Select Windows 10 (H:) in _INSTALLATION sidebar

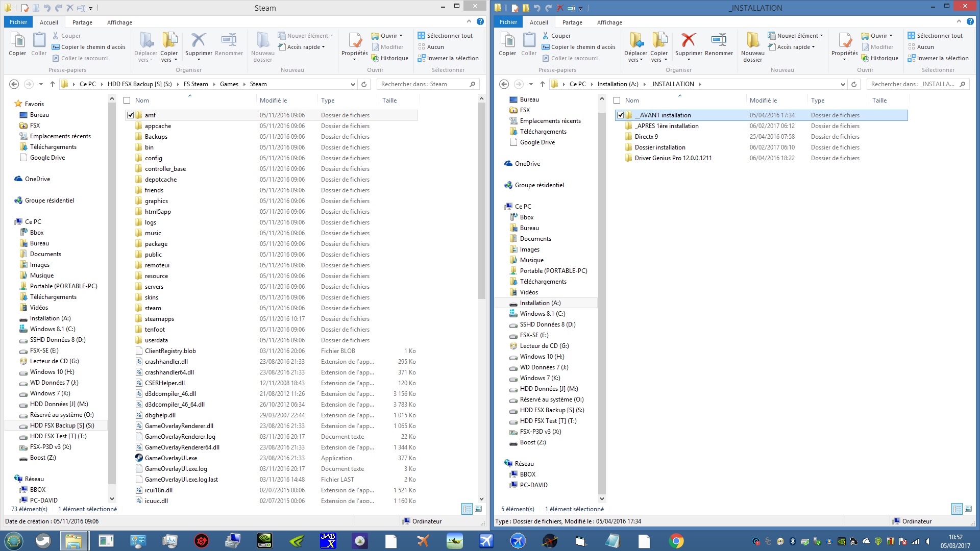pos(542,357)
